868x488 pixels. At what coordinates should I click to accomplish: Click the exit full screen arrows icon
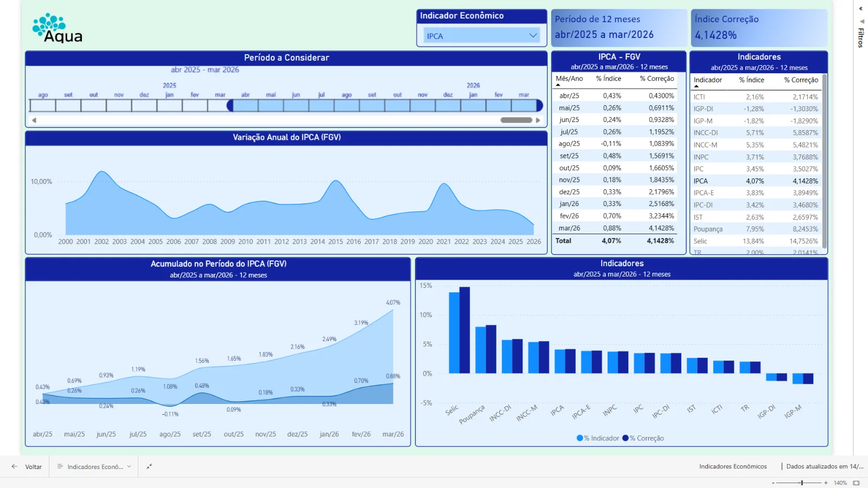pyautogui.click(x=149, y=466)
